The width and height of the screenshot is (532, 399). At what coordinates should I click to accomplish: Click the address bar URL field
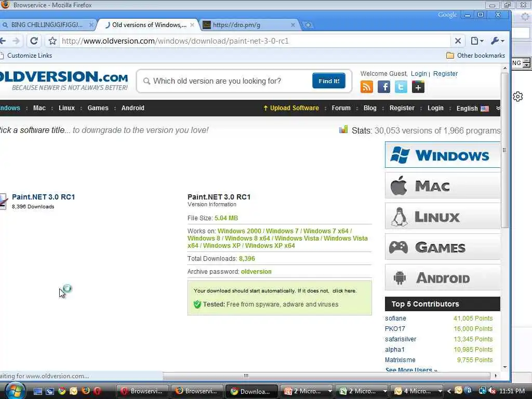pyautogui.click(x=255, y=41)
